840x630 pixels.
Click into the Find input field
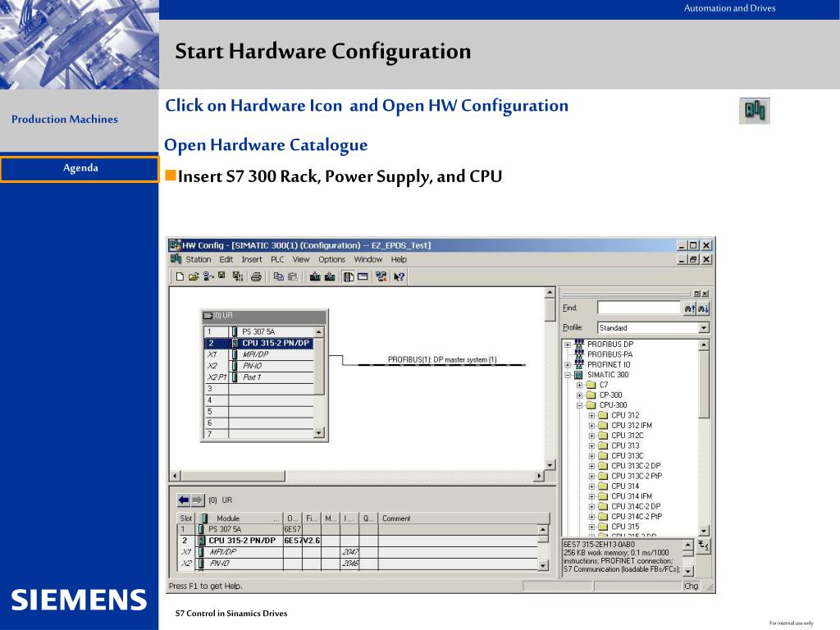tap(638, 308)
